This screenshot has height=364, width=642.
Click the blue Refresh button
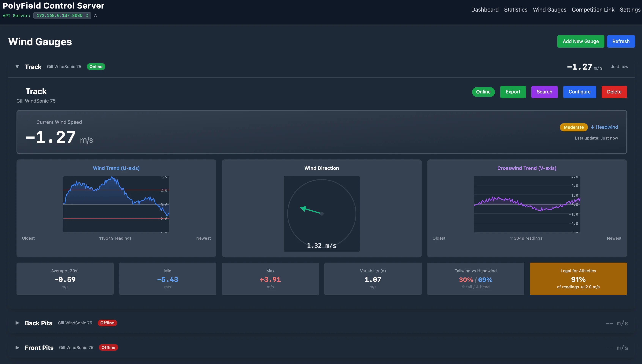point(621,41)
